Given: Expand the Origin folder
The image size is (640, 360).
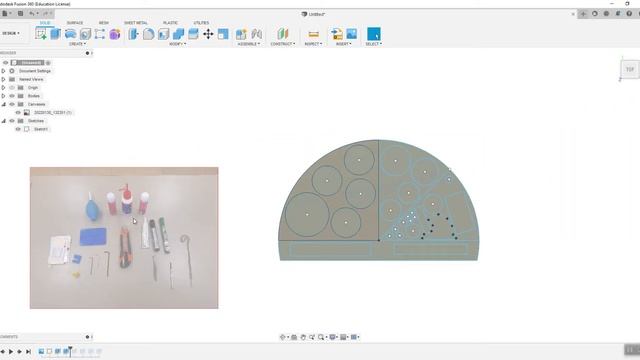Looking at the screenshot, I should (x=4, y=88).
